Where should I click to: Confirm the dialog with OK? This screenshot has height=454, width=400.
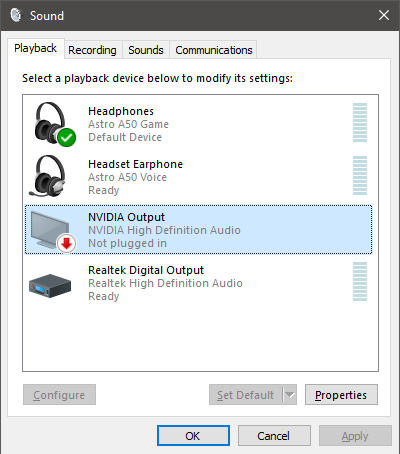coord(193,436)
